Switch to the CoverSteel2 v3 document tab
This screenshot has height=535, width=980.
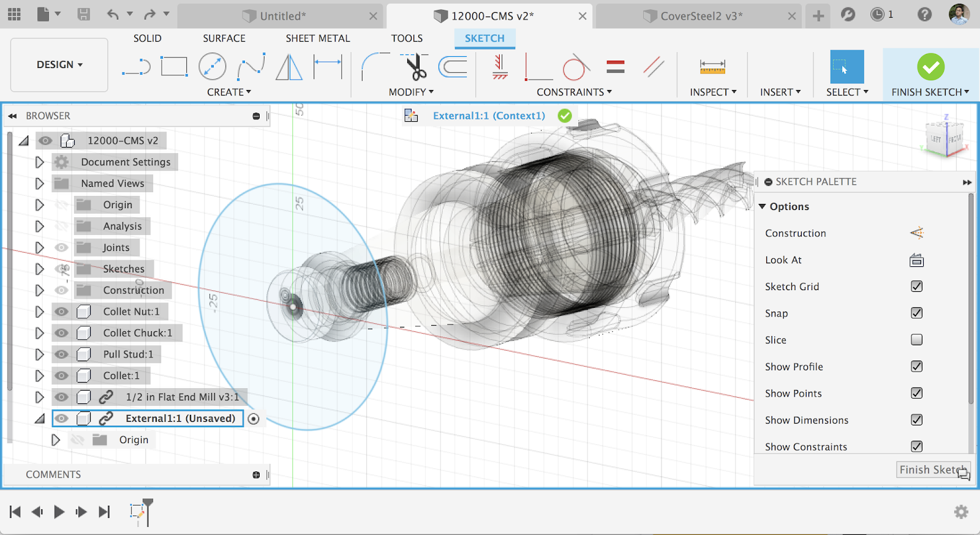[x=701, y=16]
